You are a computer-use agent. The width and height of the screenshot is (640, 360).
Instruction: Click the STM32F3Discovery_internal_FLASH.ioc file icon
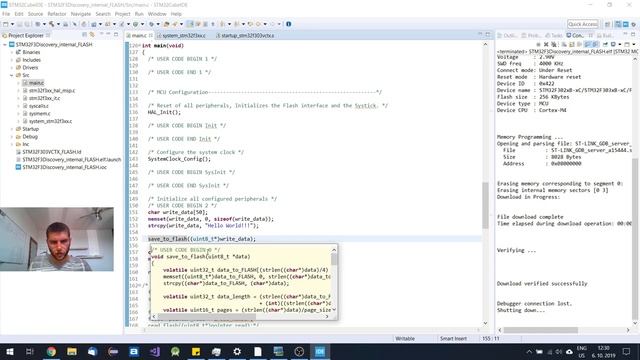point(18,167)
